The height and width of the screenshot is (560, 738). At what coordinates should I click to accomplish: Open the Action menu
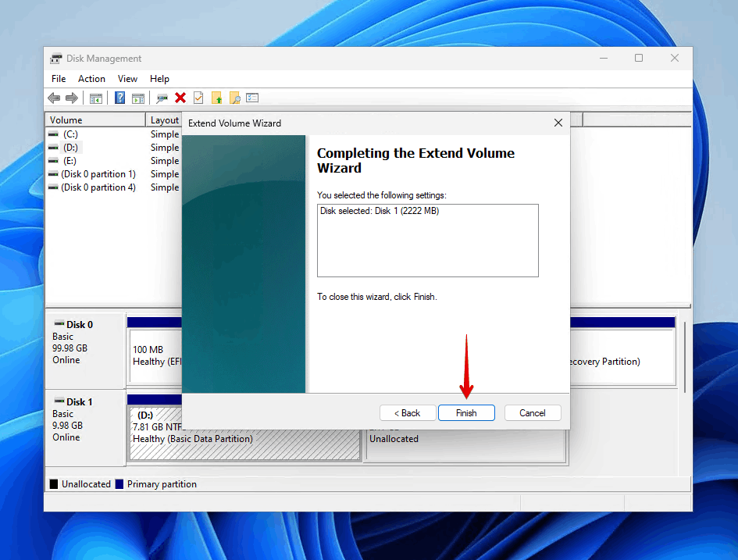pos(91,79)
